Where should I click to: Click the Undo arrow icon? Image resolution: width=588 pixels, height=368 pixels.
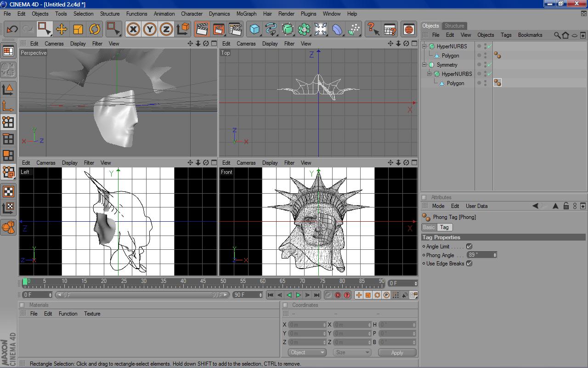[x=12, y=29]
